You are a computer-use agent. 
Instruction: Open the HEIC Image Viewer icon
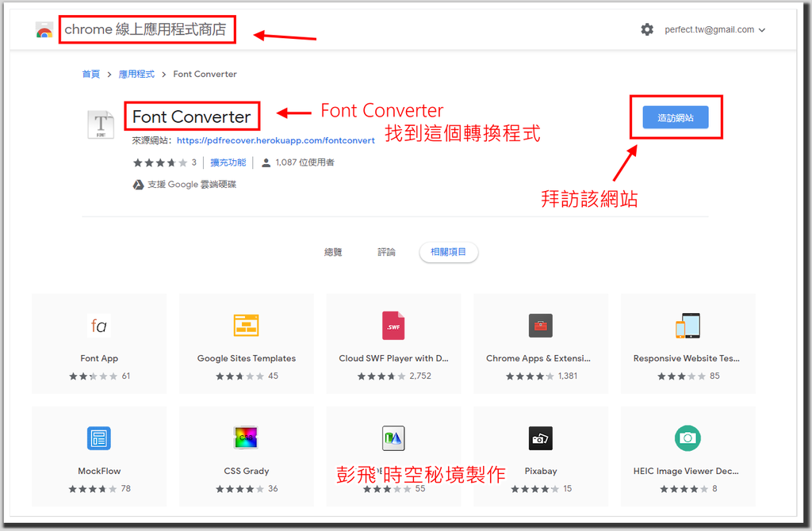pos(688,438)
